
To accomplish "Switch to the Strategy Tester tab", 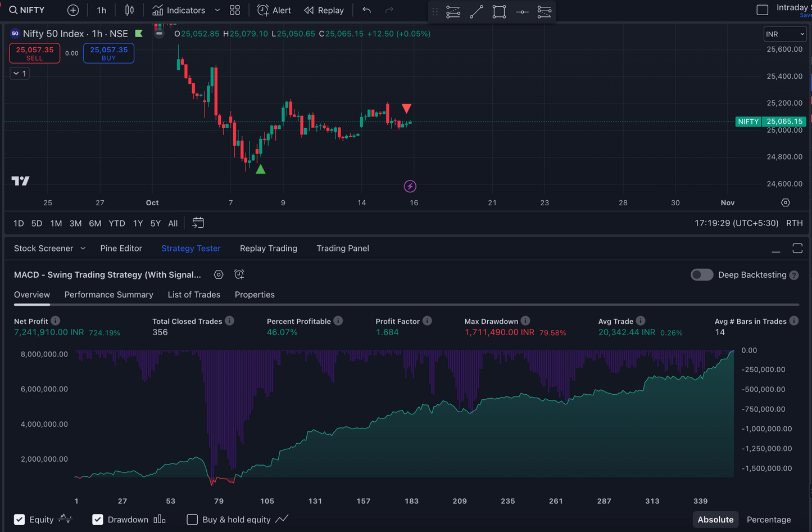I will click(x=191, y=249).
